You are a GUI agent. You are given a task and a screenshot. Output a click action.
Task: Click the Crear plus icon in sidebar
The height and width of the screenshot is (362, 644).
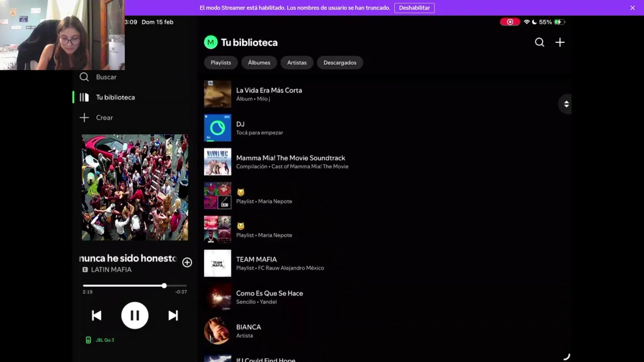click(x=84, y=117)
